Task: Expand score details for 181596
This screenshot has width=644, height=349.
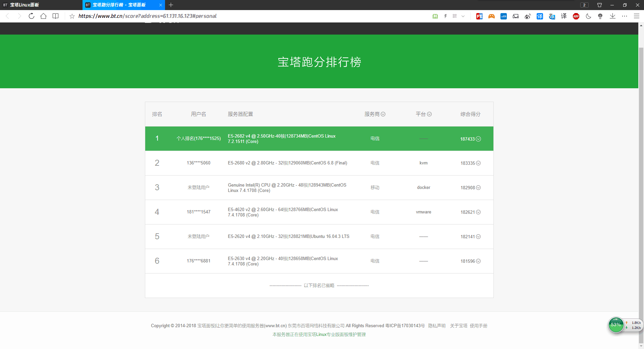Action: 478,261
